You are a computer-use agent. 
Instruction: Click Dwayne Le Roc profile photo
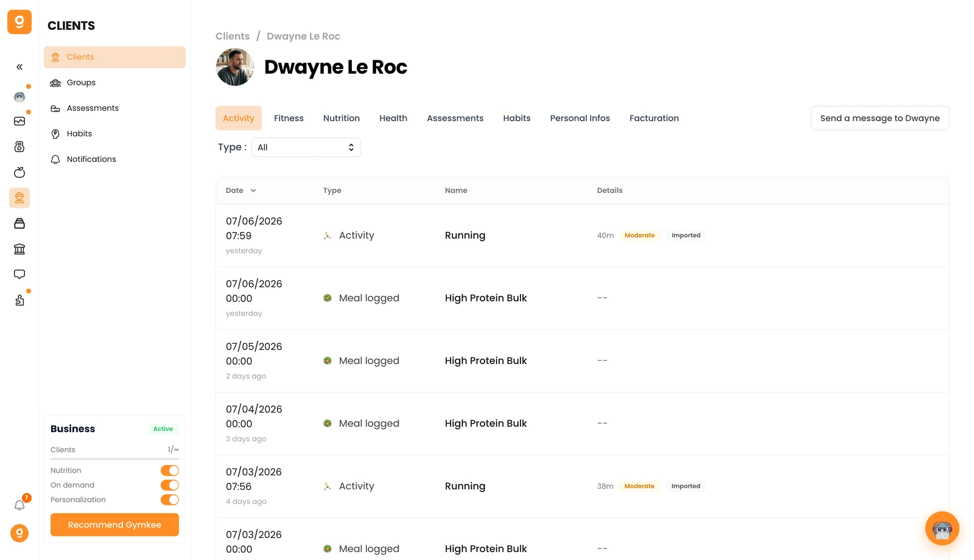coord(235,67)
